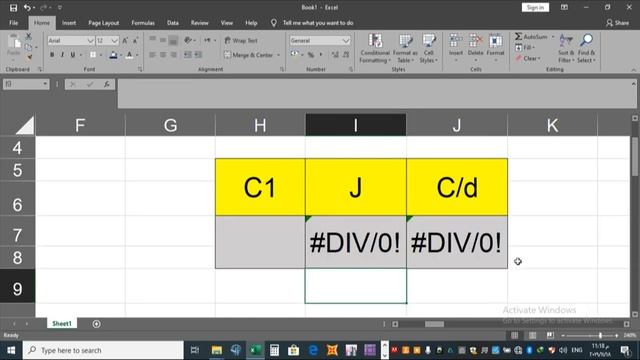Click the Cut scissors icon
Image resolution: width=640 pixels, height=360 pixels.
click(x=29, y=36)
